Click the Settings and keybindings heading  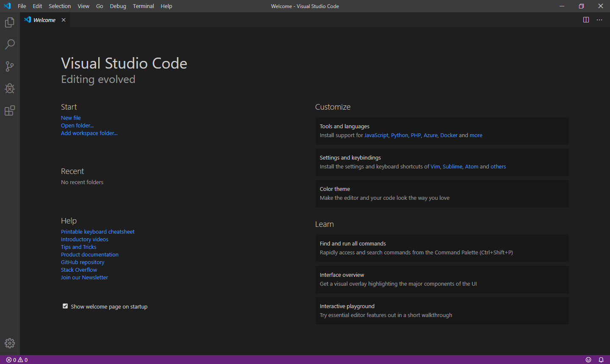coord(350,157)
